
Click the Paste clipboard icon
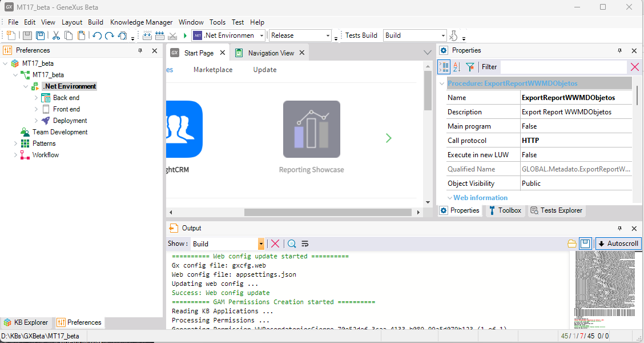click(x=81, y=35)
